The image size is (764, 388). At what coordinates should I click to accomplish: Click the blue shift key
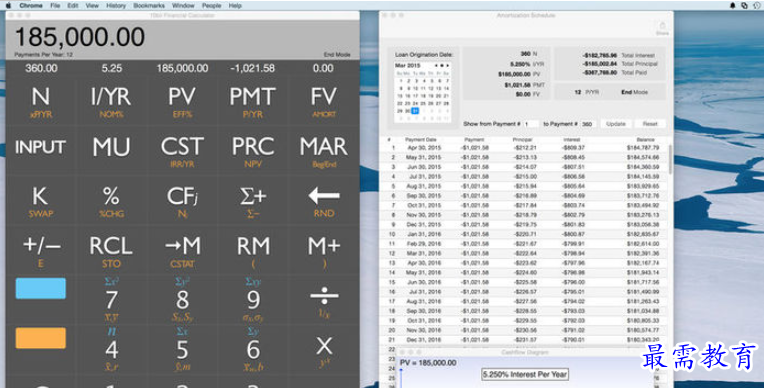41,288
